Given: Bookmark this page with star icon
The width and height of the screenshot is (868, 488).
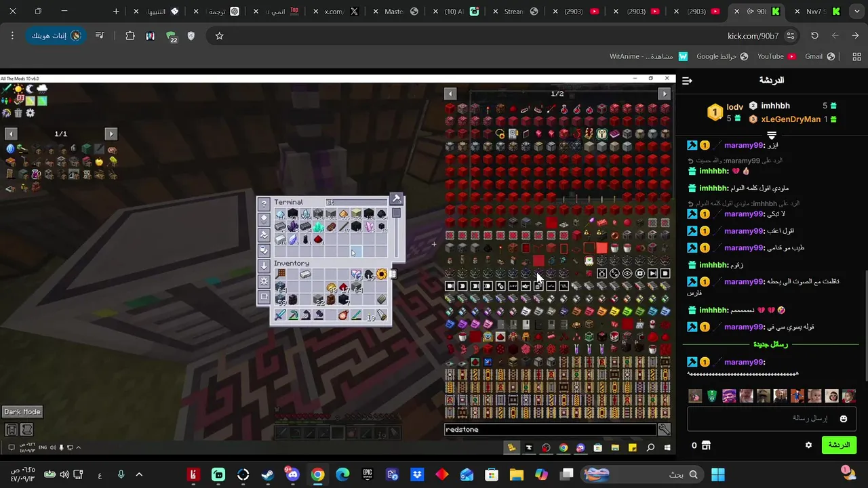Looking at the screenshot, I should click(x=219, y=36).
